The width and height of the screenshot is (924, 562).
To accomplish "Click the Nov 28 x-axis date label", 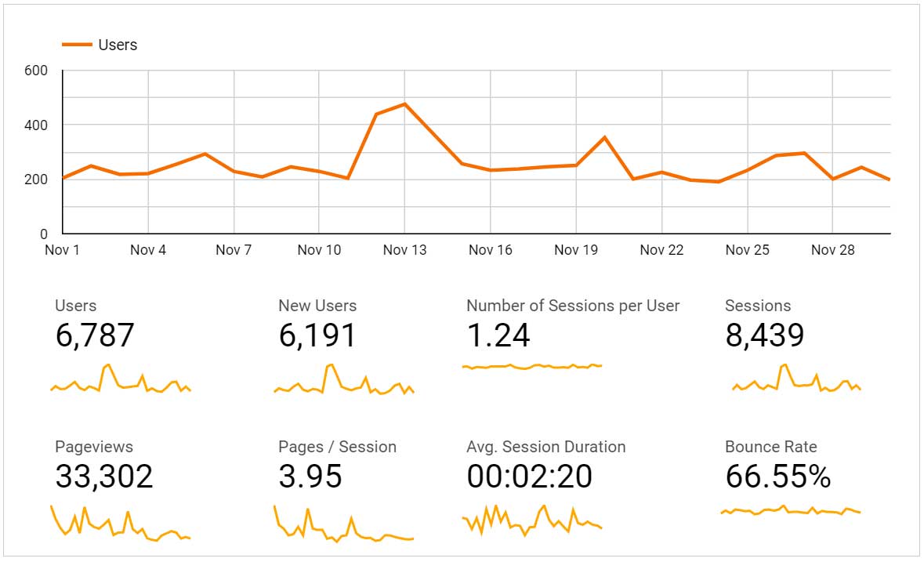I will pyautogui.click(x=832, y=250).
